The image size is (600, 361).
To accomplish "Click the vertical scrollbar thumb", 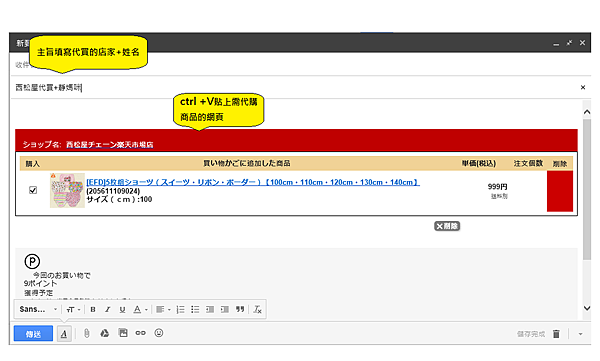I will click(x=587, y=189).
